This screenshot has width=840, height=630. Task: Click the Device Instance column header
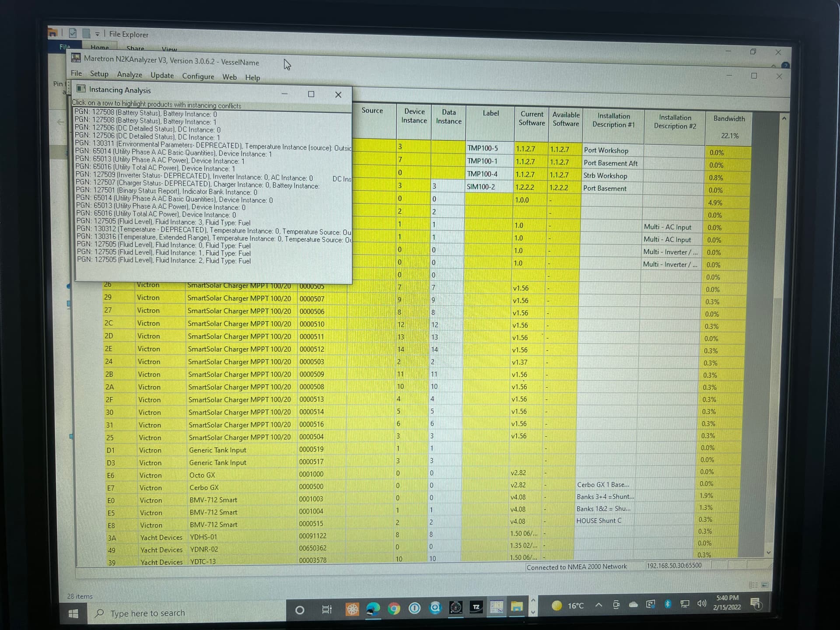click(414, 116)
